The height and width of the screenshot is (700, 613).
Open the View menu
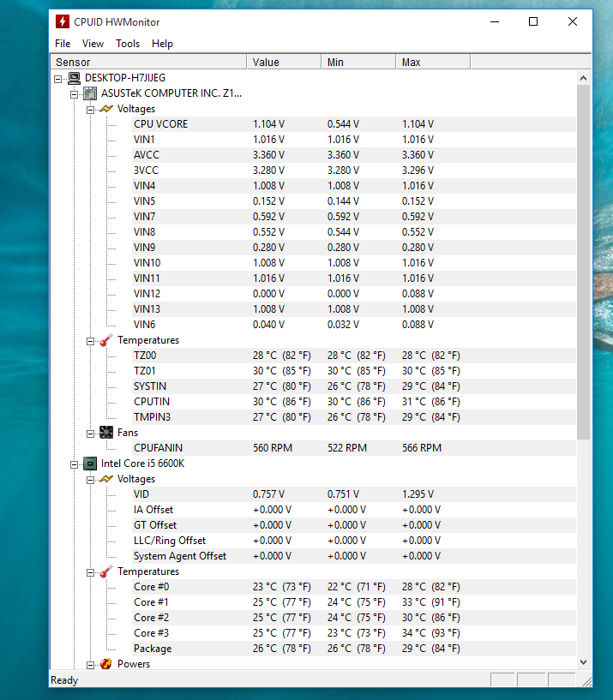pyautogui.click(x=93, y=44)
